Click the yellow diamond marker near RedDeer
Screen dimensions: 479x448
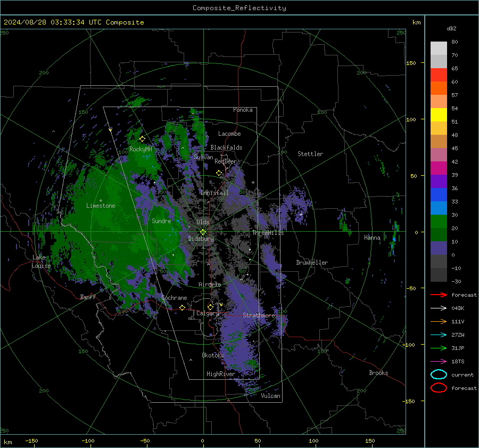click(219, 173)
